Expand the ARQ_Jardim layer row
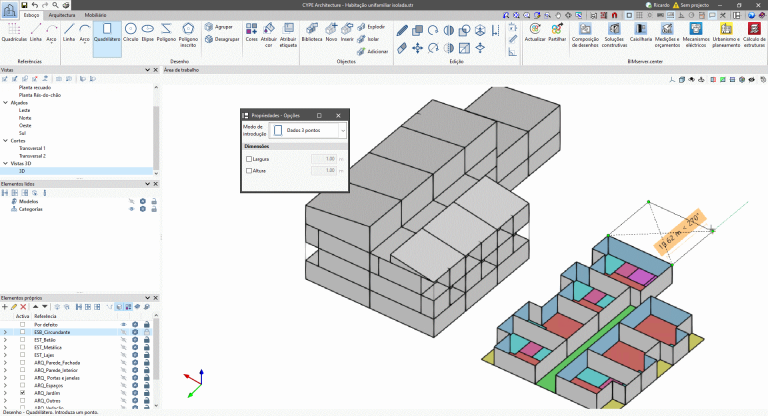This screenshot has width=768, height=416. pos(5,393)
